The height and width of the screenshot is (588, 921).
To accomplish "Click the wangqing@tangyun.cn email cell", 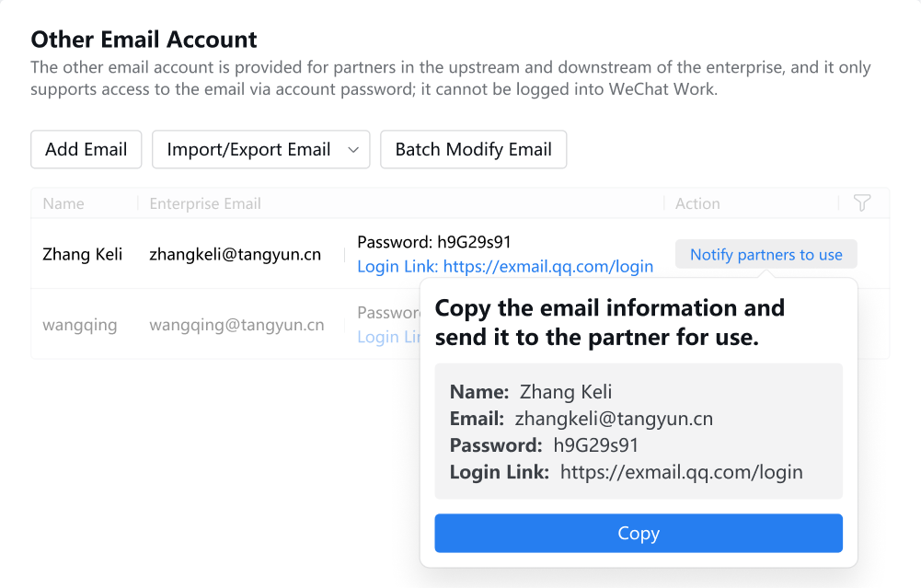I will (x=236, y=325).
